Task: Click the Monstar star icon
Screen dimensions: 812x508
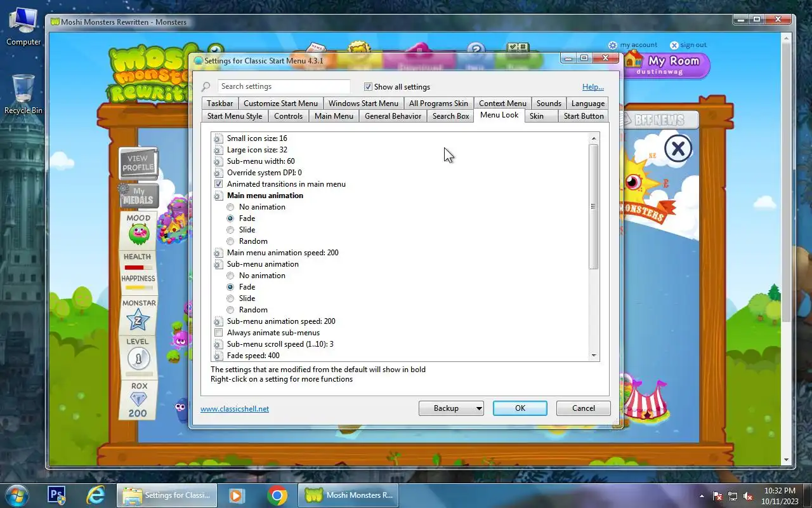Action: pyautogui.click(x=138, y=321)
